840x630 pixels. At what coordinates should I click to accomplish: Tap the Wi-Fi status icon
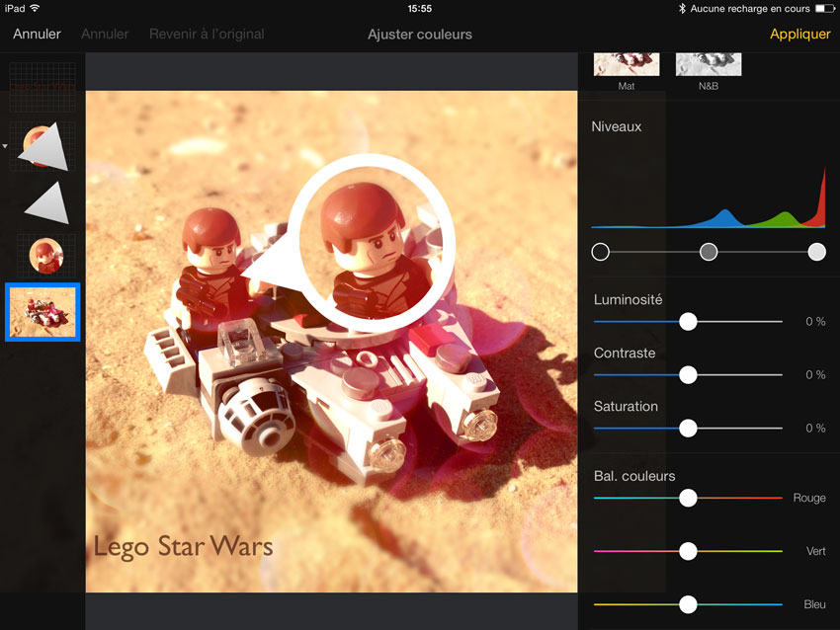tap(35, 8)
